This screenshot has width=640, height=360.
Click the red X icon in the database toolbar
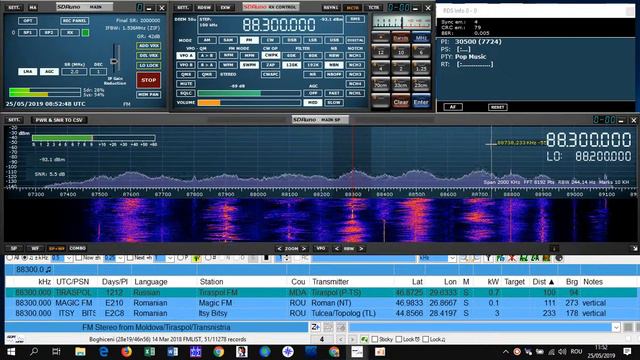coord(512,258)
